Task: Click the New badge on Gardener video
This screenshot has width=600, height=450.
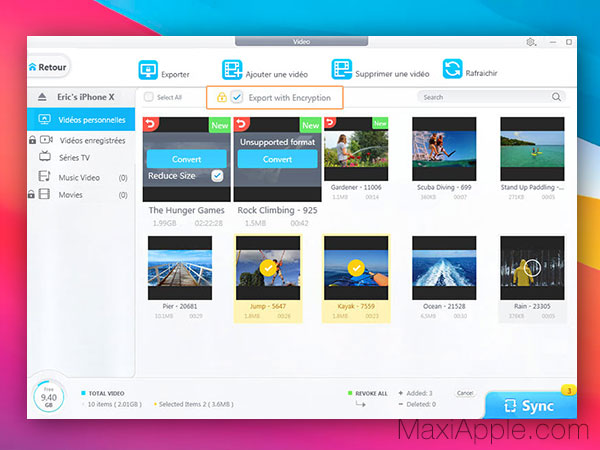Action: [380, 123]
